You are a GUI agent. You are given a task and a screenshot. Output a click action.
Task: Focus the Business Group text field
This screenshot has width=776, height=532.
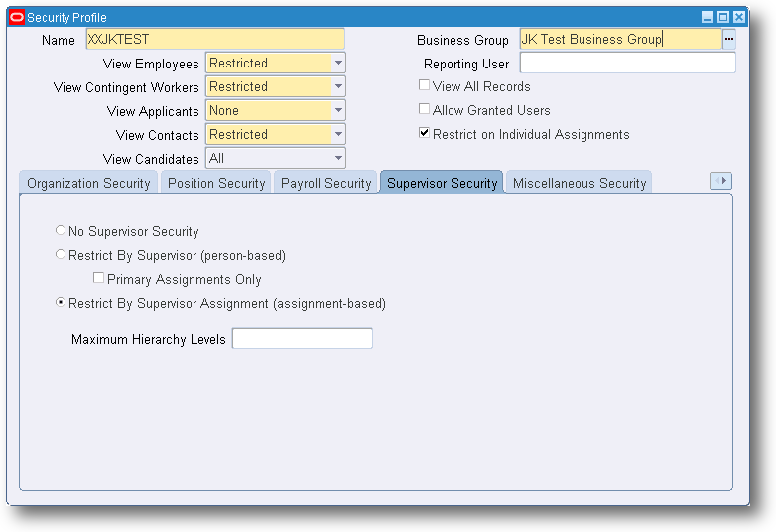[620, 39]
